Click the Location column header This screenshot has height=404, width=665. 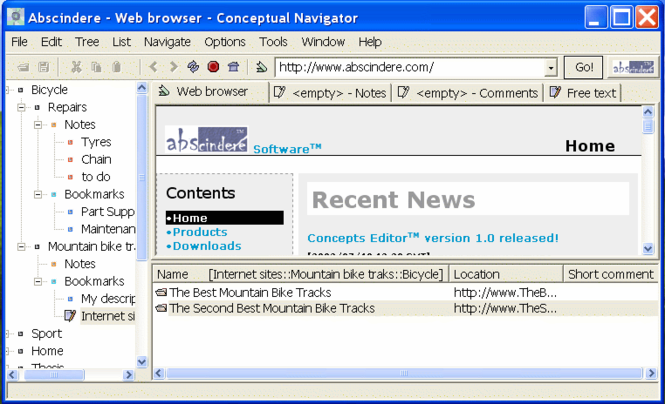(x=506, y=274)
